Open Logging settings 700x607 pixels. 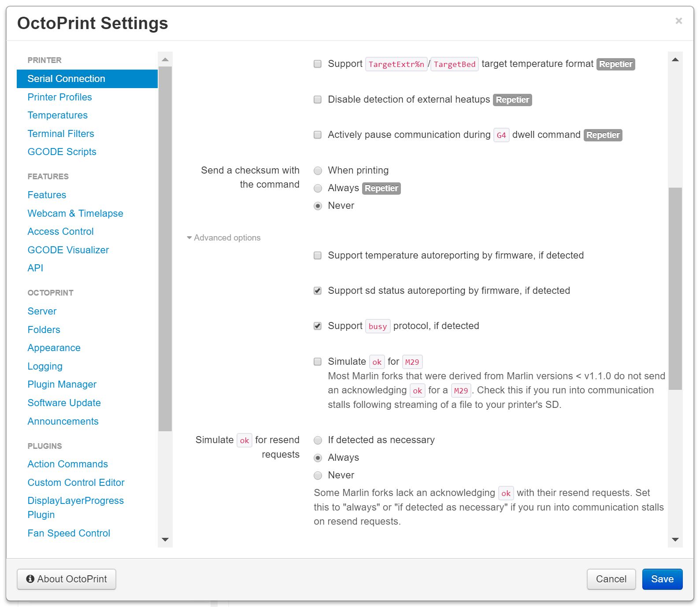[45, 366]
